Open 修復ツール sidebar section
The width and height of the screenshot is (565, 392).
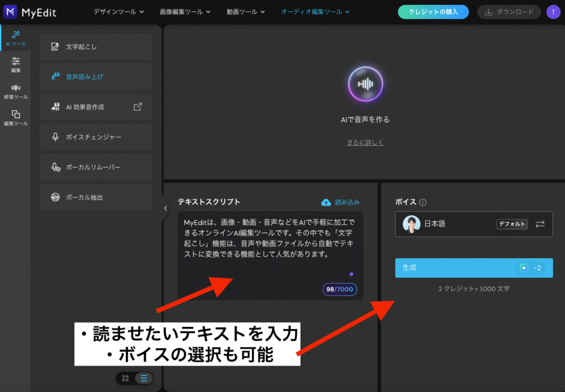(16, 92)
